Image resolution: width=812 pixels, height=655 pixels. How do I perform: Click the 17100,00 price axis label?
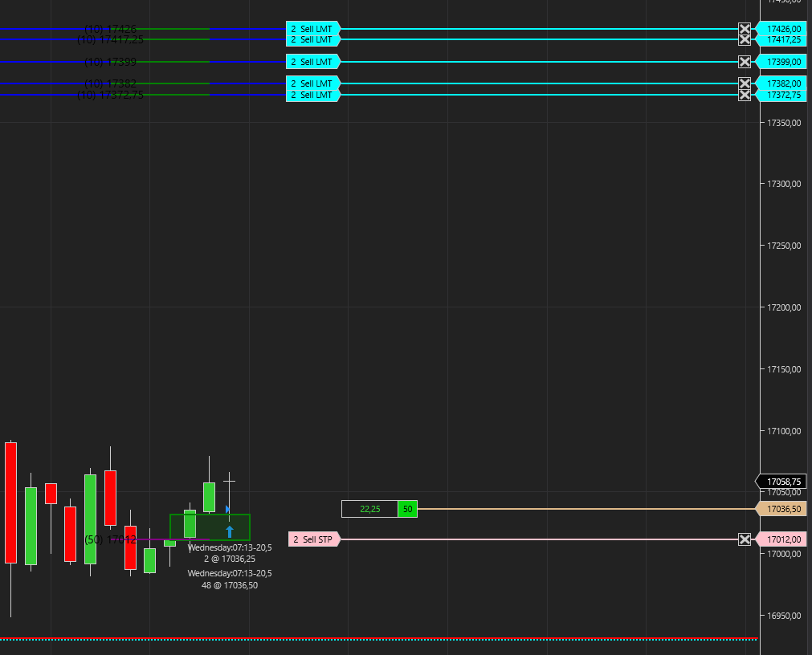(784, 431)
